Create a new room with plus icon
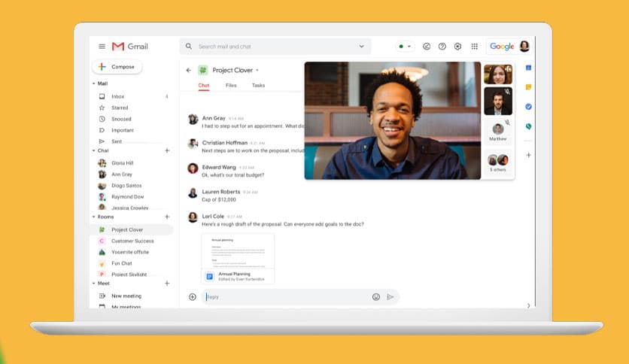Viewport: 629px width, 364px height. click(x=167, y=217)
